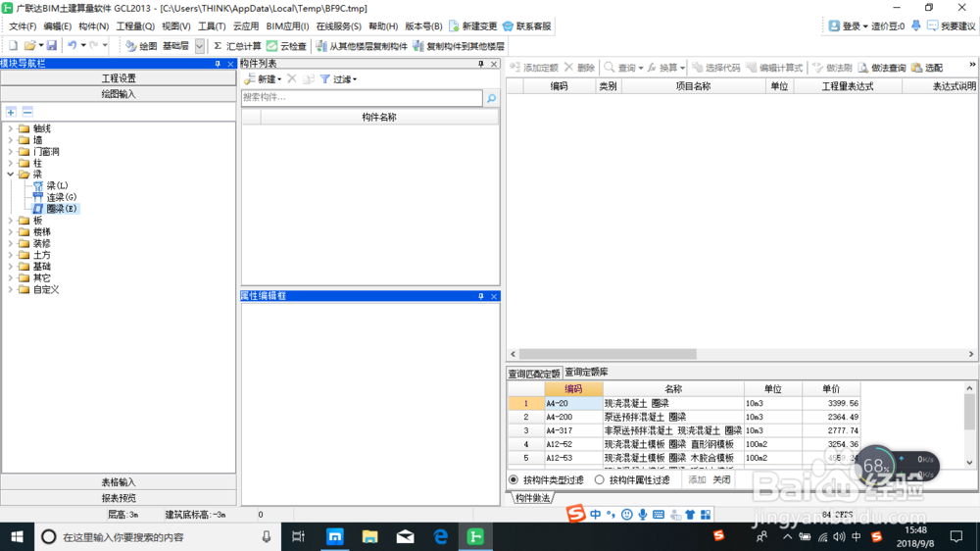Click the search magnifier in 构件列表

(491, 98)
